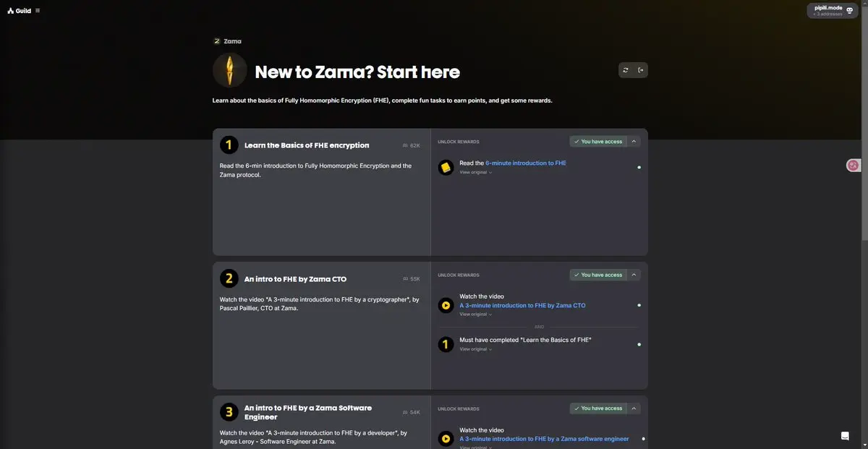The image size is (868, 449).
Task: Click the leave guild exit icon
Action: click(x=641, y=70)
